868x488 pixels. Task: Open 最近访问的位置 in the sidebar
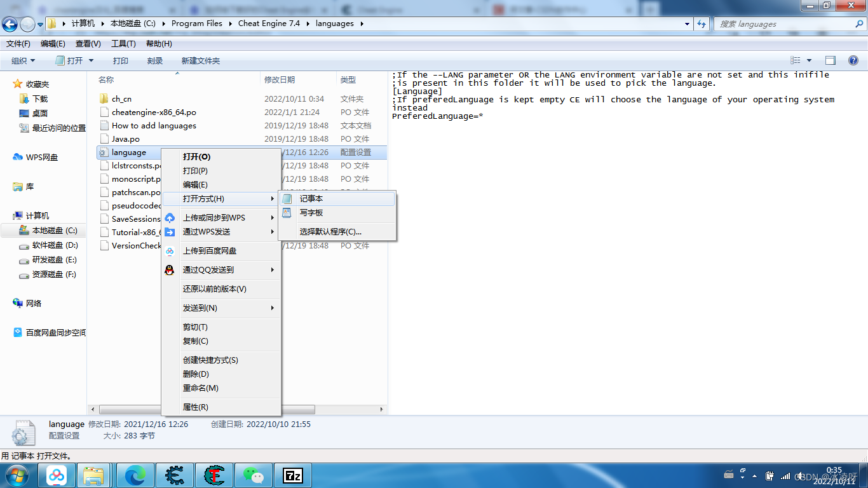[x=53, y=128]
